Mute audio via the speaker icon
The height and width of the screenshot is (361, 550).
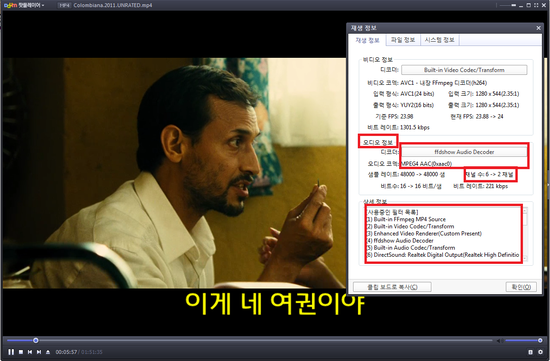pos(500,340)
